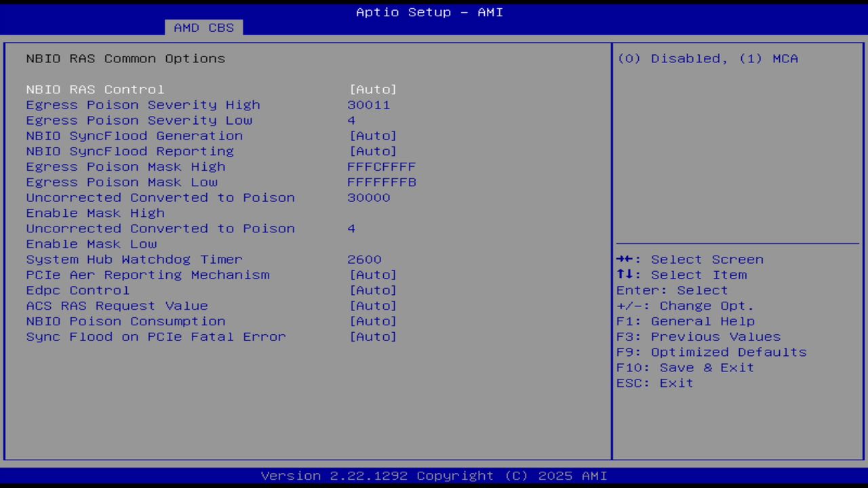Click the ESC: Exit hint
This screenshot has height=488, width=868.
(x=655, y=383)
